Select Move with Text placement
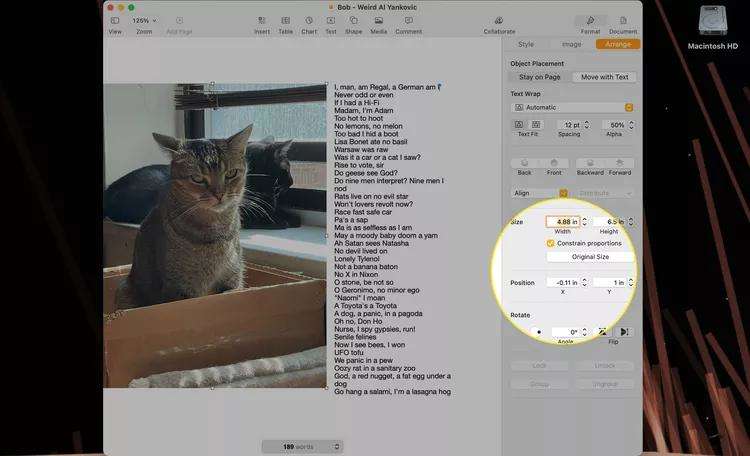The image size is (750, 456). (604, 77)
